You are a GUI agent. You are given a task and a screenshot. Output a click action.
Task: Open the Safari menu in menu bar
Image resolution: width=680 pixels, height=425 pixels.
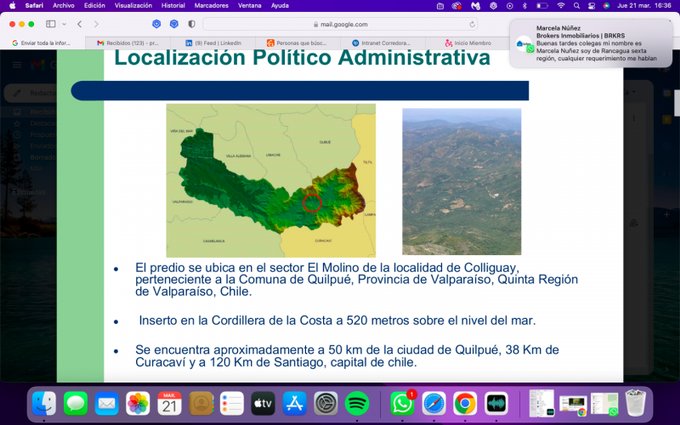pos(34,6)
